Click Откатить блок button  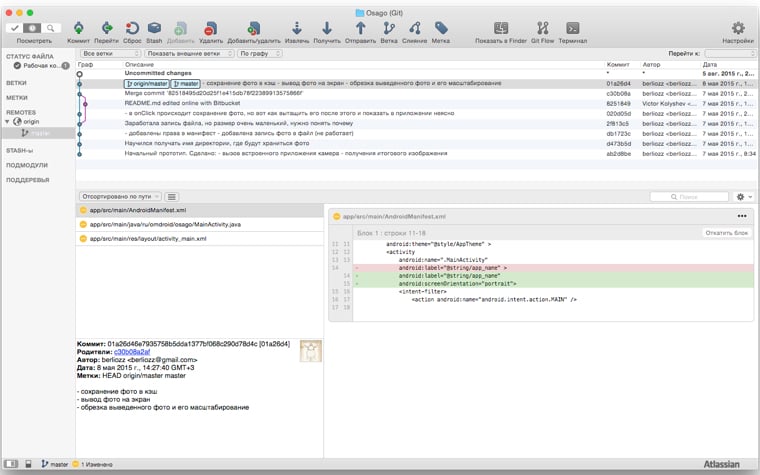click(x=727, y=233)
